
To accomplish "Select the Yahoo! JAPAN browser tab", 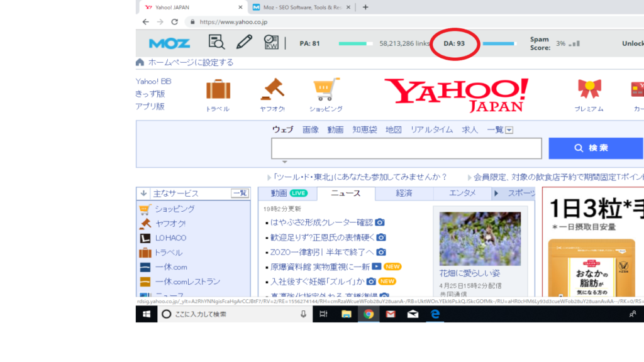I will pos(193,8).
